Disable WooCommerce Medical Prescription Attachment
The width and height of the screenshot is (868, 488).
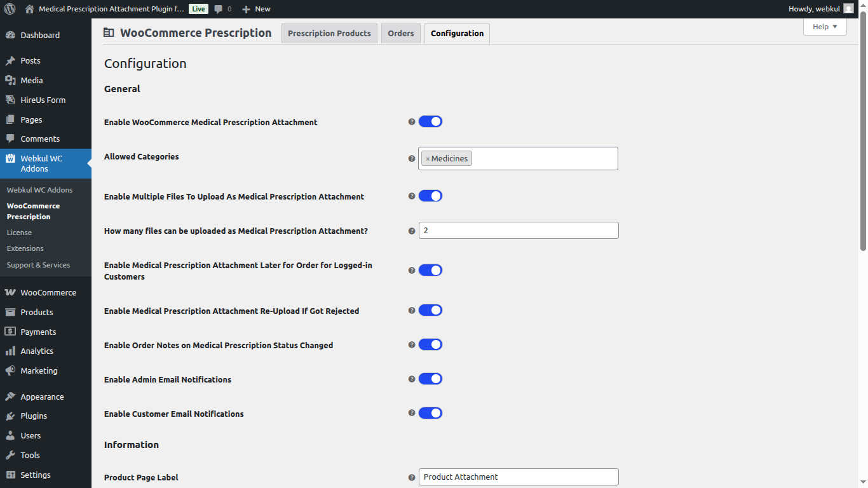[430, 121]
